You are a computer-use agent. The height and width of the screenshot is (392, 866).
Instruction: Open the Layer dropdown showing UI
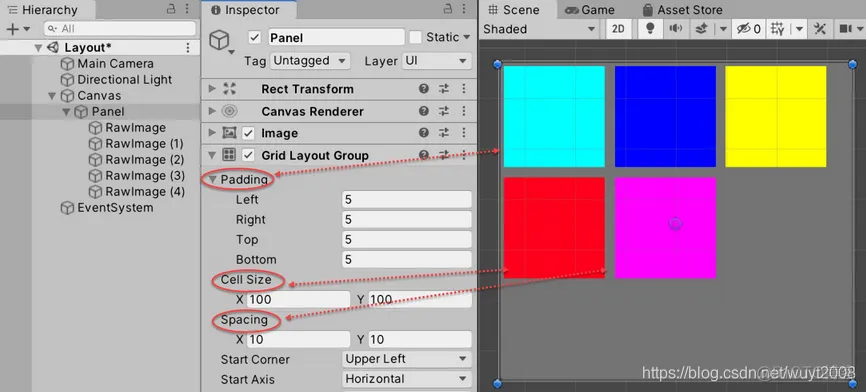click(436, 61)
